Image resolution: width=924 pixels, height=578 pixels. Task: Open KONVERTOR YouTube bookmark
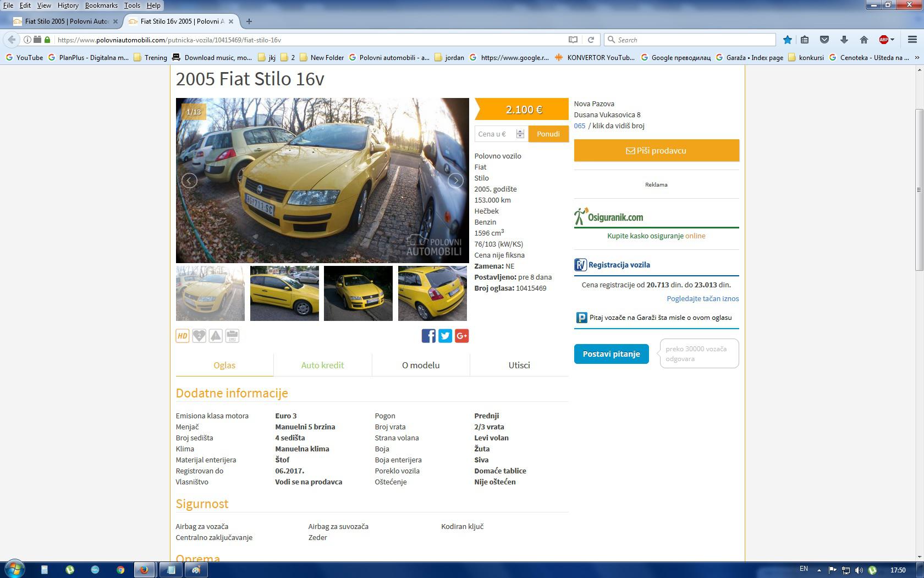595,57
